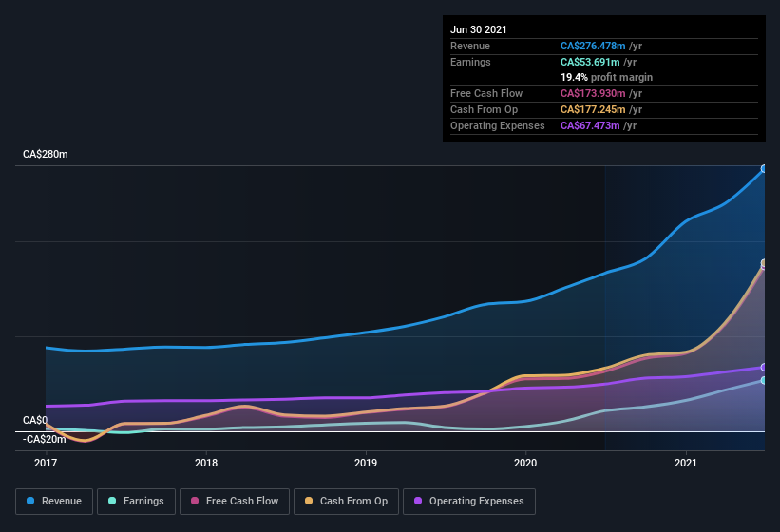Image resolution: width=780 pixels, height=532 pixels.
Task: Click the 2019 x-axis label
Action: (x=366, y=463)
